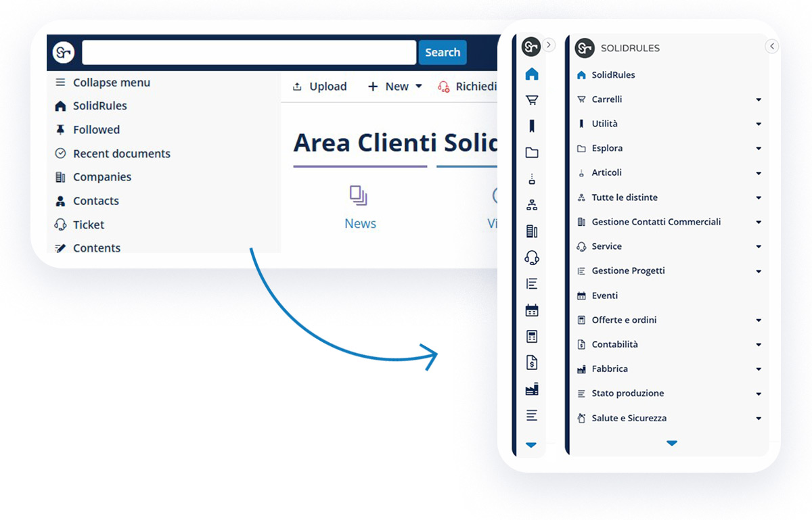Expand Gestione Contatti Commerciali arrow
Screen dimensions: 812x520
coord(759,222)
